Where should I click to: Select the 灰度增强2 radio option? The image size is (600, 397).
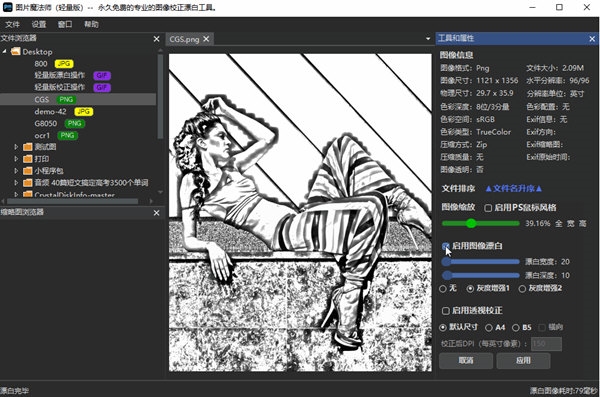pyautogui.click(x=522, y=289)
